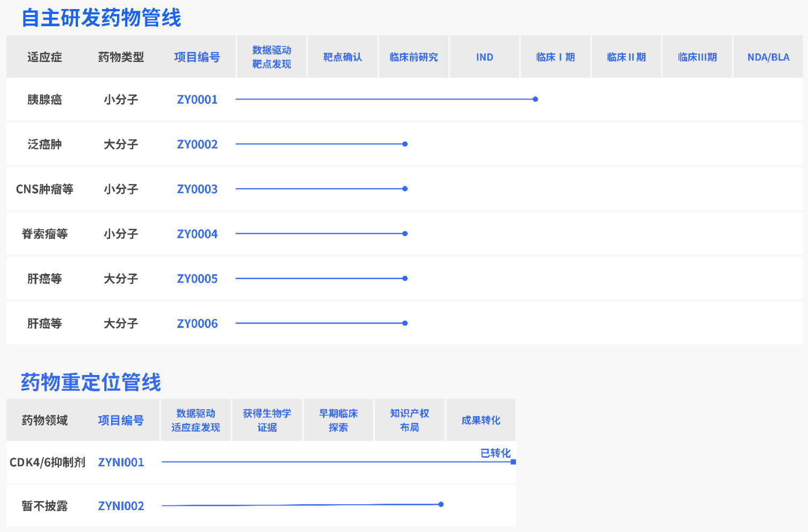This screenshot has width=808, height=532.
Task: Click the ZY0002 progress endpoint dot
Action: click(405, 144)
